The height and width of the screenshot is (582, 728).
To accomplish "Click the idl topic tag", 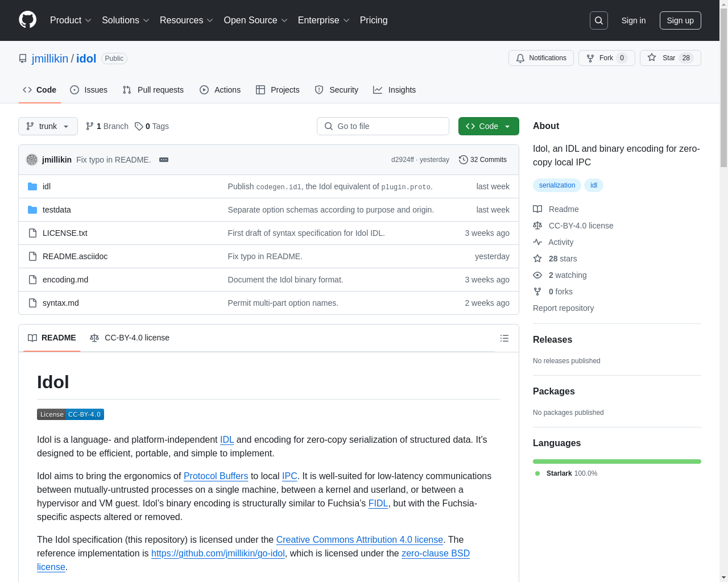I will click(x=594, y=185).
